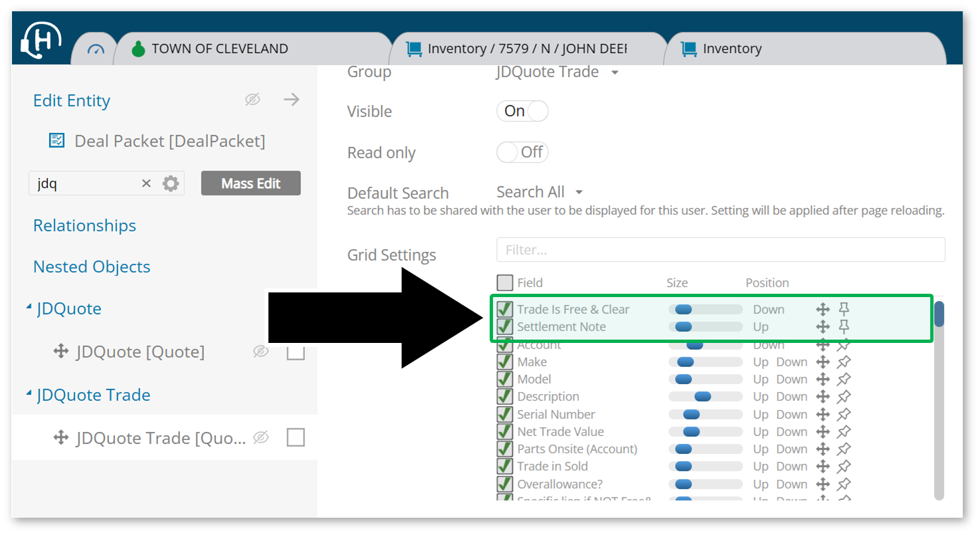980x535 pixels.
Task: Move icon for Description row
Action: tap(823, 396)
